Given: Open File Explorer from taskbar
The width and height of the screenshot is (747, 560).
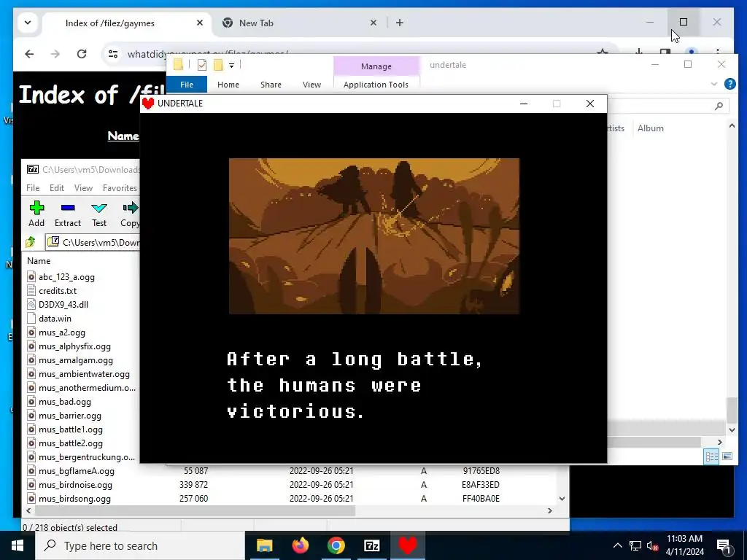Looking at the screenshot, I should pyautogui.click(x=264, y=545).
